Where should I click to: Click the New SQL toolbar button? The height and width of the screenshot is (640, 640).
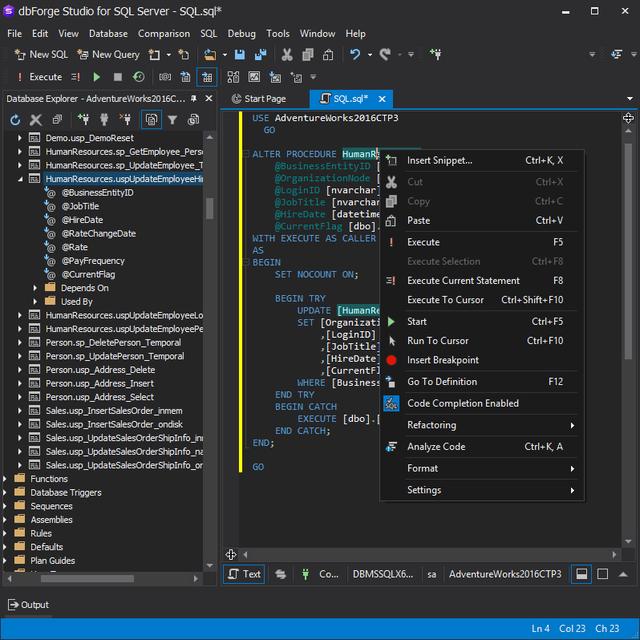pyautogui.click(x=41, y=54)
